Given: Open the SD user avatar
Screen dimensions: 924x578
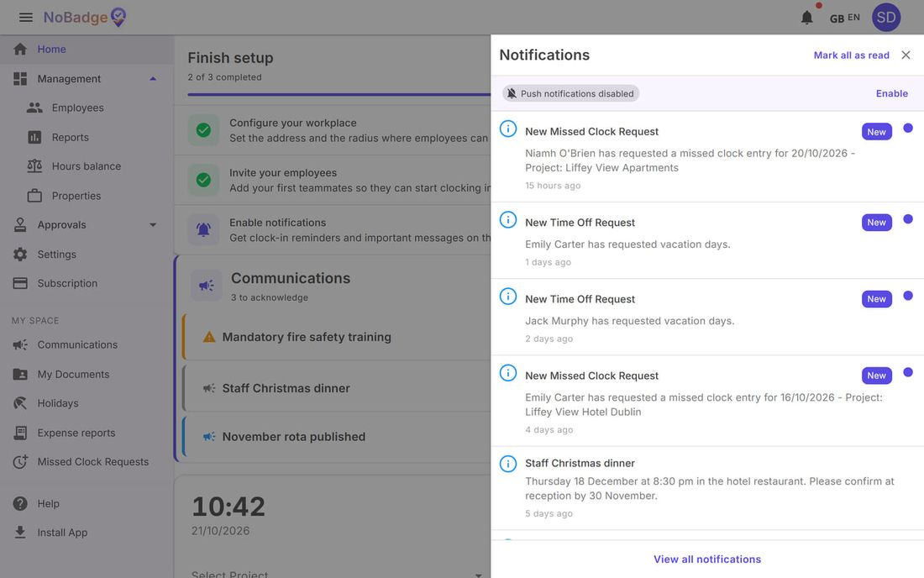Looking at the screenshot, I should tap(885, 17).
